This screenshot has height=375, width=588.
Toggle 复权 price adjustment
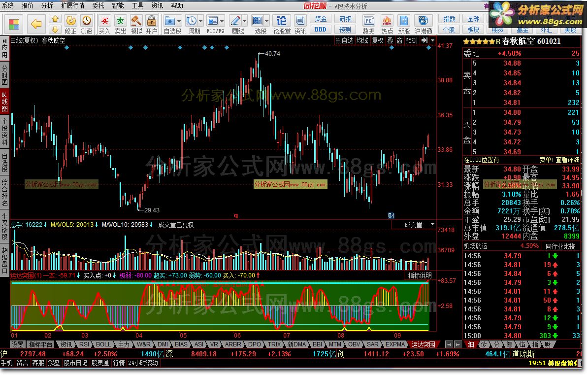(x=378, y=40)
